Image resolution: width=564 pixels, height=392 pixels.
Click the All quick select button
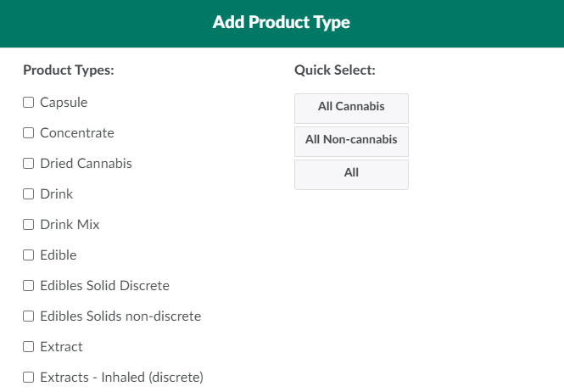[351, 173]
